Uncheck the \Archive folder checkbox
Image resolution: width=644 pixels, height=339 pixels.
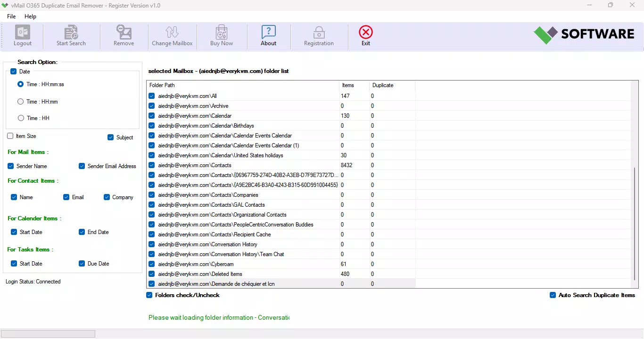(151, 106)
